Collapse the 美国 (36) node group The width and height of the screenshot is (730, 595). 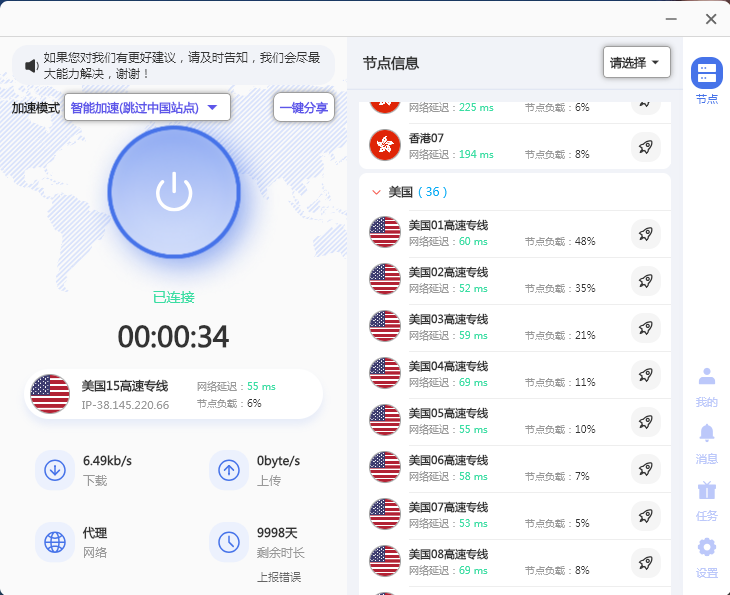click(376, 192)
